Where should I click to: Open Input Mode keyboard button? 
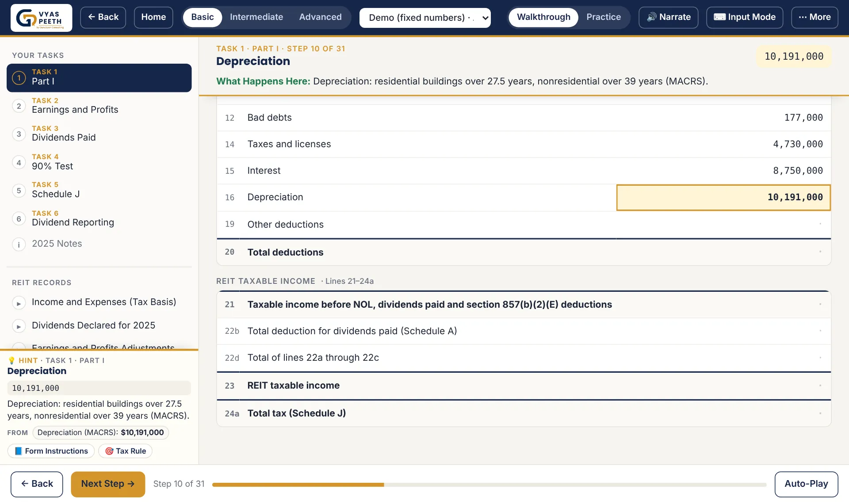[x=744, y=17]
